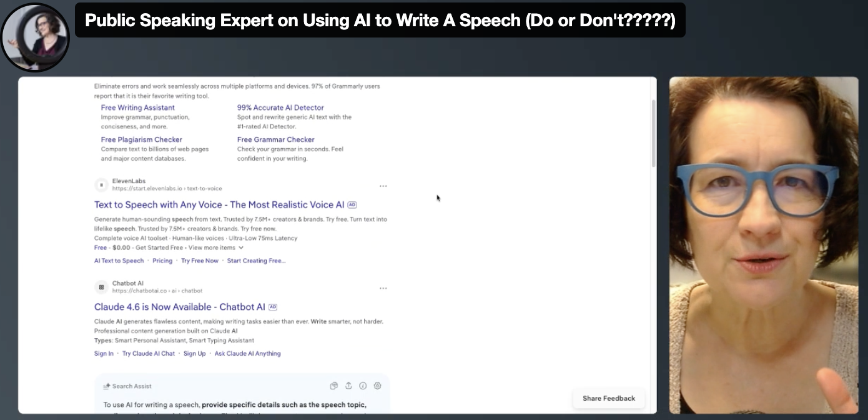Follow the 'Try Free Now' sitelink
This screenshot has width=868, height=420.
(x=200, y=261)
